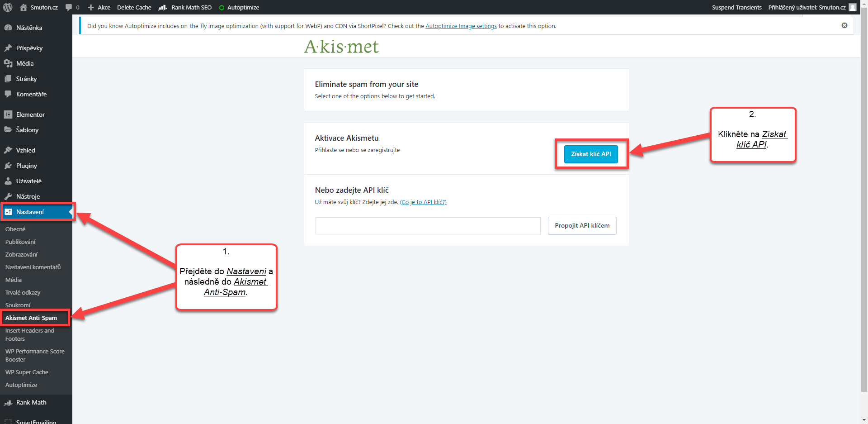Open Nastavení komentářů submenu
The height and width of the screenshot is (424, 868).
tap(33, 267)
